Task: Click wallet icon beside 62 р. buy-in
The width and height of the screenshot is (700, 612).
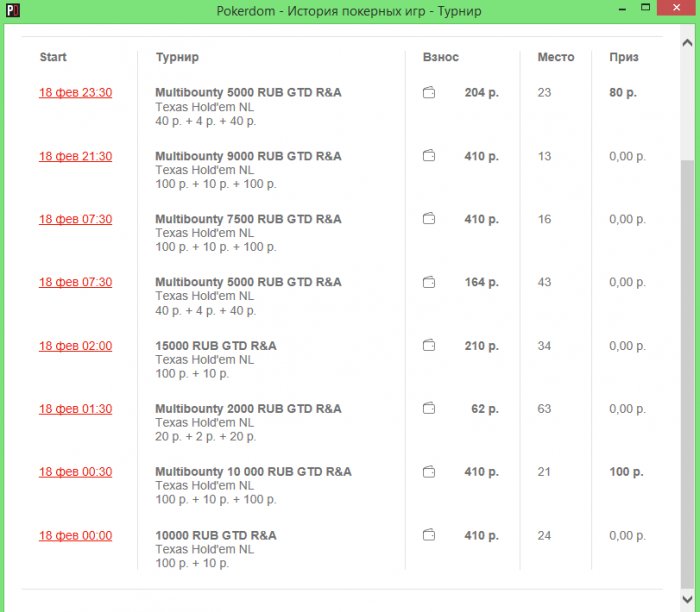Action: (429, 408)
